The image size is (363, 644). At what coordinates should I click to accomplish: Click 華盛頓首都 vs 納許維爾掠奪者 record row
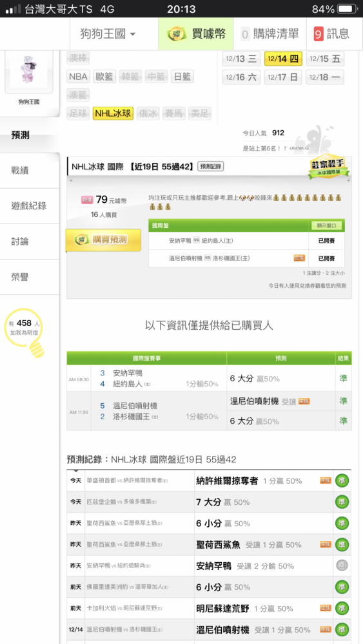(x=209, y=480)
